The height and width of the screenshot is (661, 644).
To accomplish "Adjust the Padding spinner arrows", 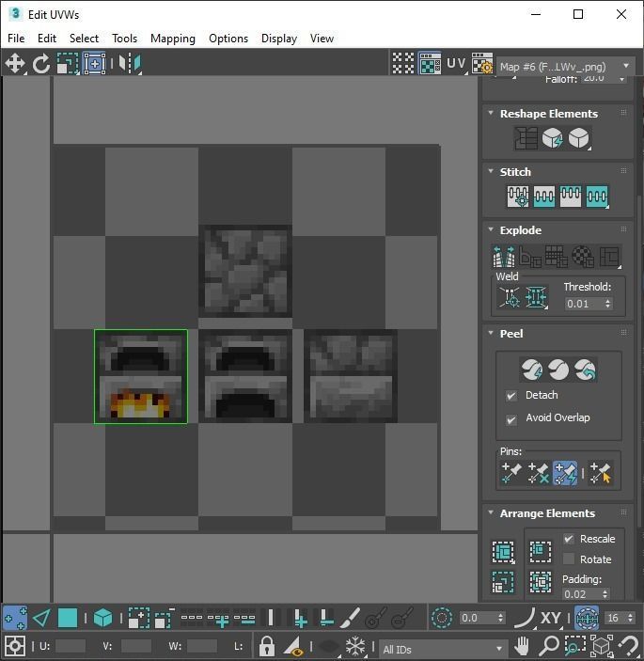I will (x=605, y=594).
